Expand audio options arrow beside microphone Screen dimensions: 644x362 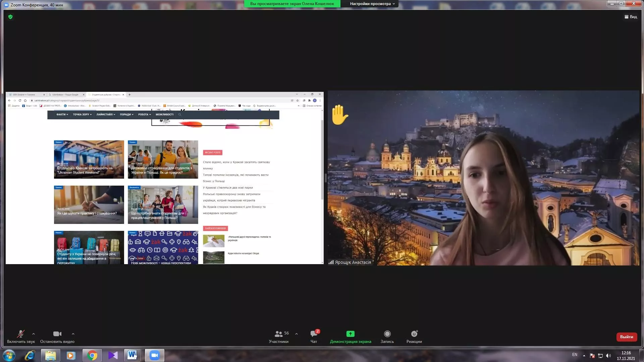[34, 334]
